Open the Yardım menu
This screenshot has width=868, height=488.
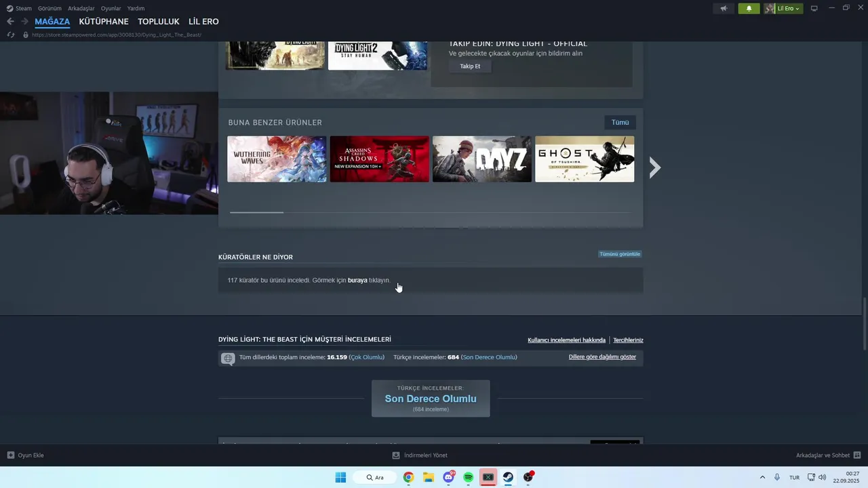coord(136,8)
